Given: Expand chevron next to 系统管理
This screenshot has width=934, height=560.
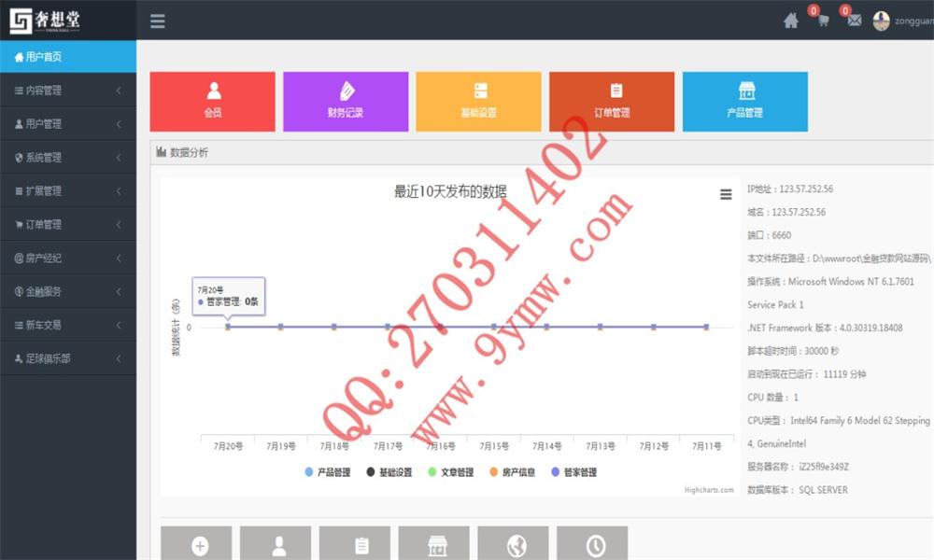Looking at the screenshot, I should [119, 157].
